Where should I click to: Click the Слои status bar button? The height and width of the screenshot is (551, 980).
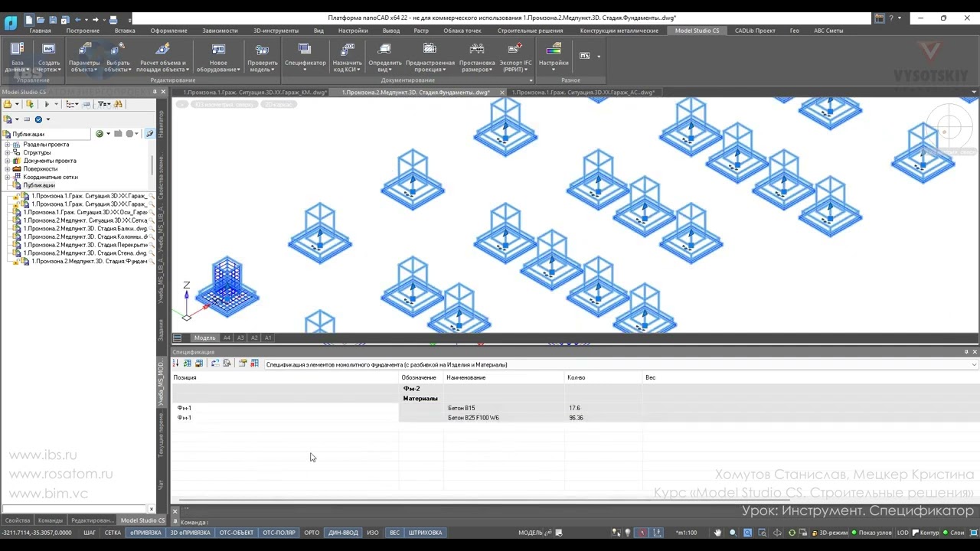(x=954, y=533)
